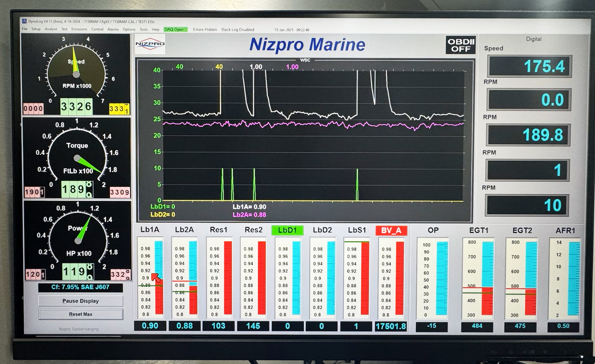Toggle the OBDII OFF indicator

point(461,45)
